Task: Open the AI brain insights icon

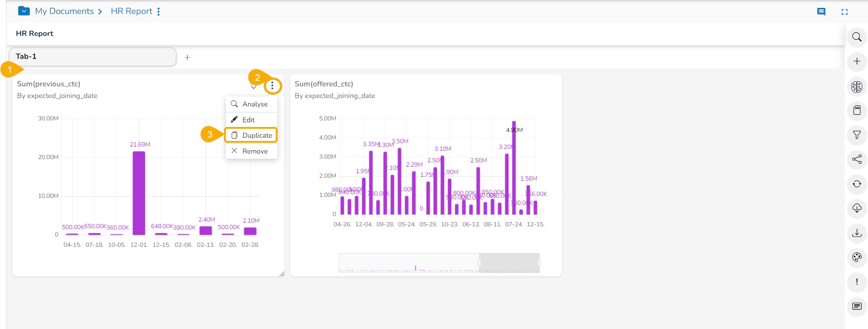Action: [x=857, y=86]
